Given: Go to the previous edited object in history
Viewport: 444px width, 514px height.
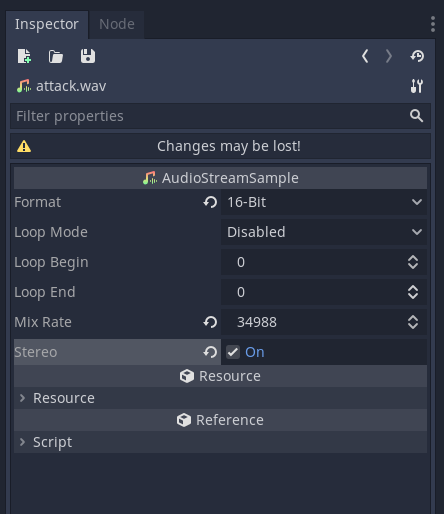Looking at the screenshot, I should pos(365,56).
